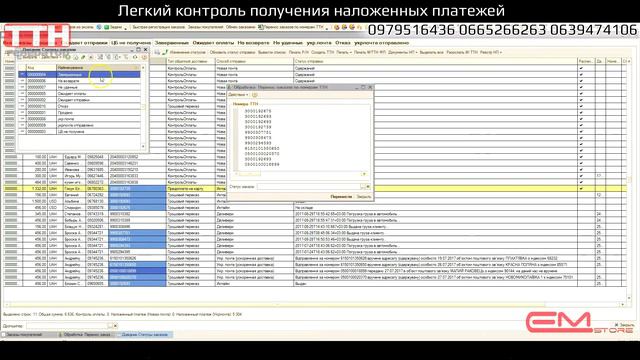Click into the Дополнит input field
Viewport: 640px width, 360px height.
pos(67,326)
